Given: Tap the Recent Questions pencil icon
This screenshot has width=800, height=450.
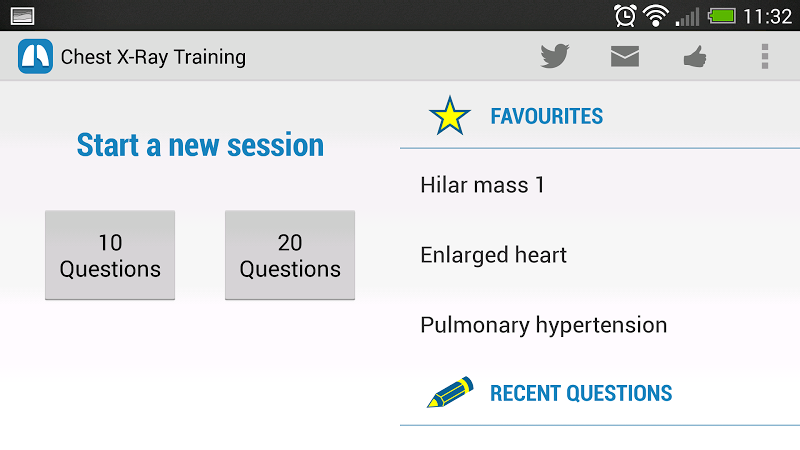Looking at the screenshot, I should (449, 393).
